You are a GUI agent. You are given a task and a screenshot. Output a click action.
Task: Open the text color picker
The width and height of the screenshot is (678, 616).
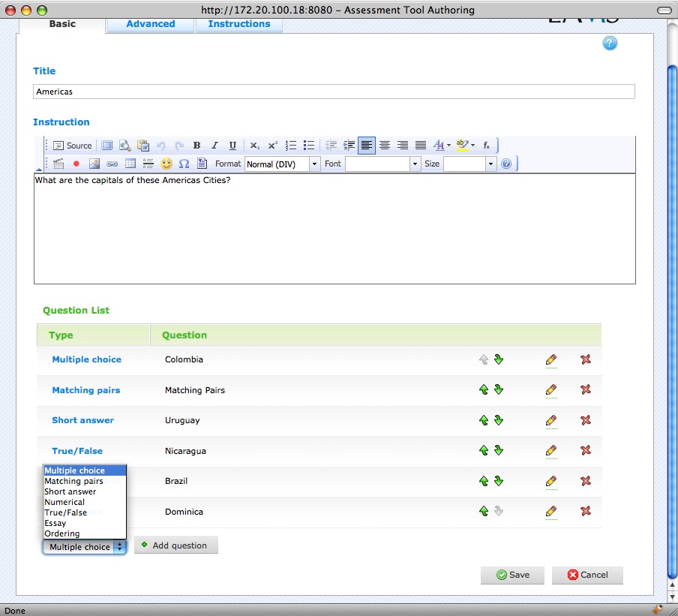pyautogui.click(x=442, y=146)
